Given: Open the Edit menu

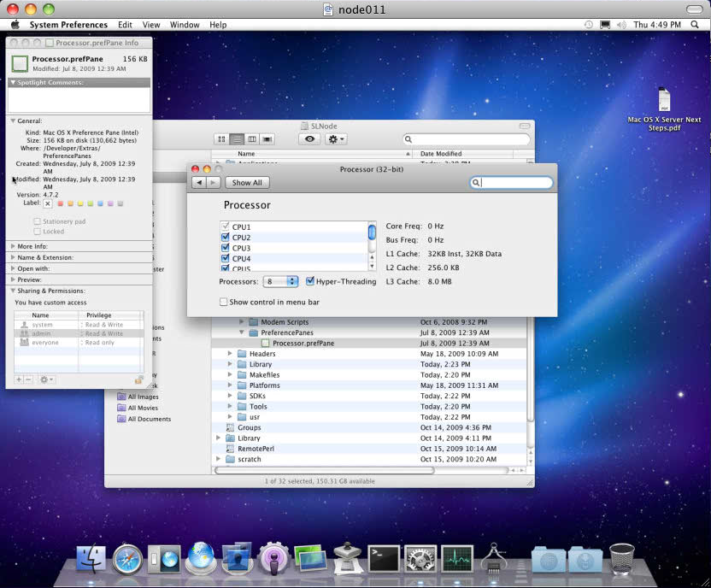Looking at the screenshot, I should (125, 25).
